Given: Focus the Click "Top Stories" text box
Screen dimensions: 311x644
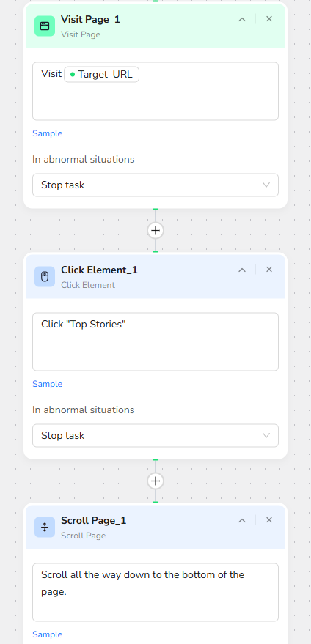Looking at the screenshot, I should 155,341.
